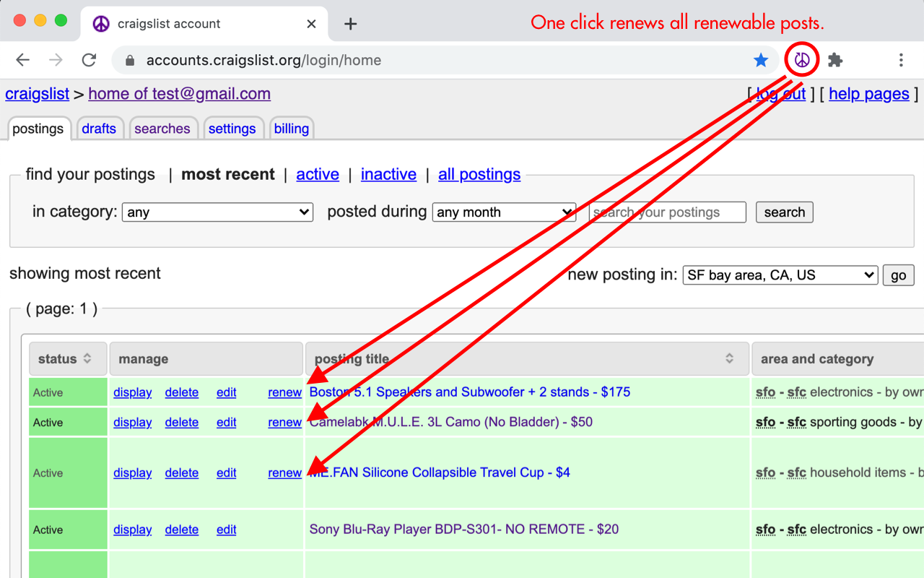Edit the Camelbak M.U.L.E. post
Viewport: 924px width, 578px height.
point(227,422)
